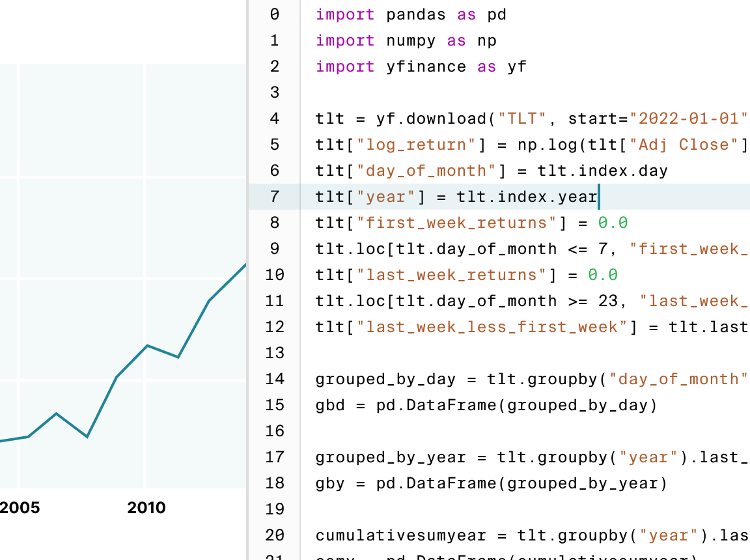Place cursor in 'import pandas as pd' line
The image size is (750, 560).
410,14
